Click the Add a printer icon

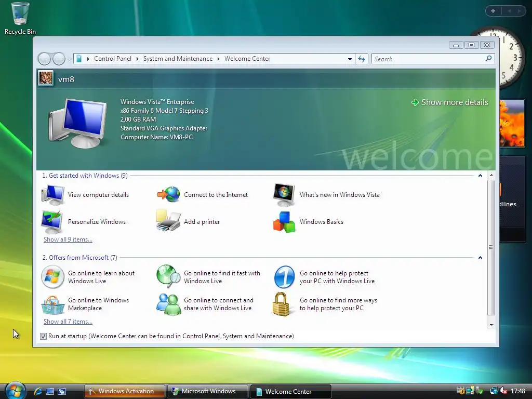(168, 221)
